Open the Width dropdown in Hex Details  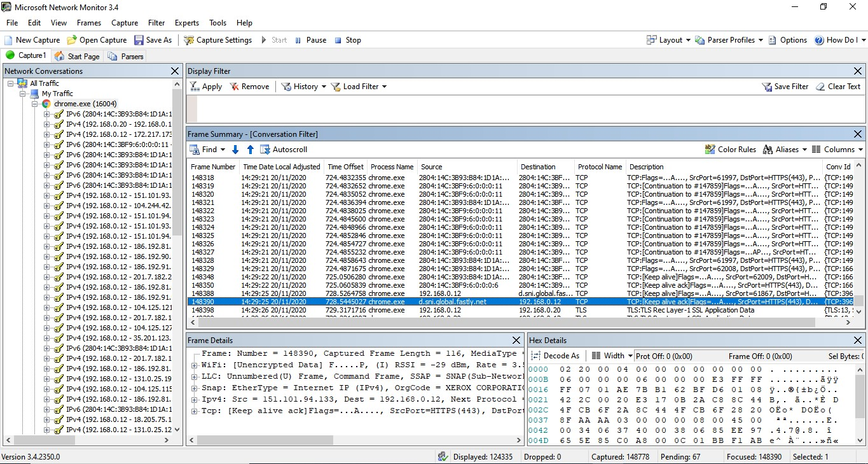(612, 356)
